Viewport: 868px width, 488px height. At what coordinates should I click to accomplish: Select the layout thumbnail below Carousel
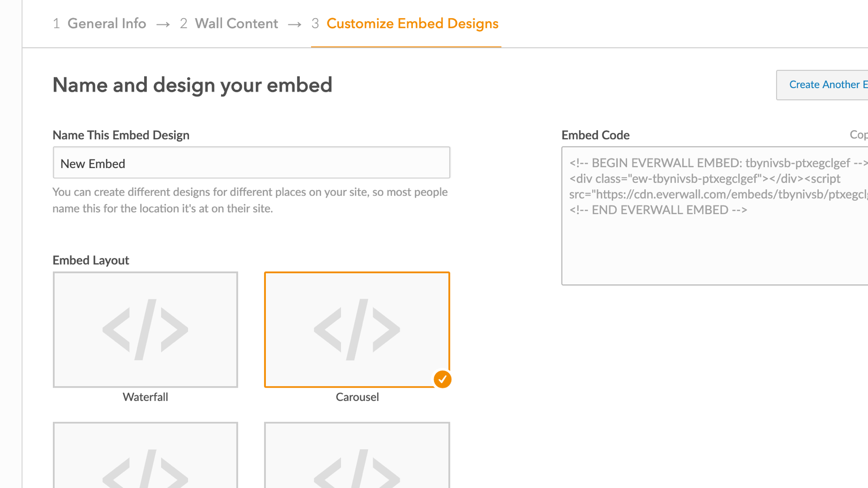[x=357, y=455]
